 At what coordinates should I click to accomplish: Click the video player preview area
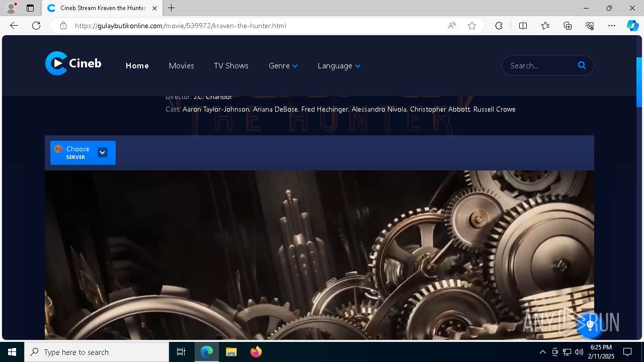point(319,255)
